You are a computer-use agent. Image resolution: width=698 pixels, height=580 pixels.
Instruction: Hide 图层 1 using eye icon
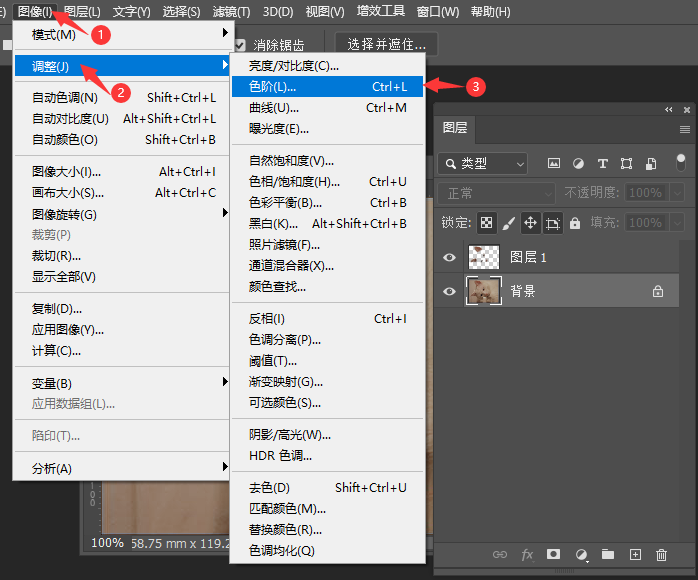[x=450, y=257]
